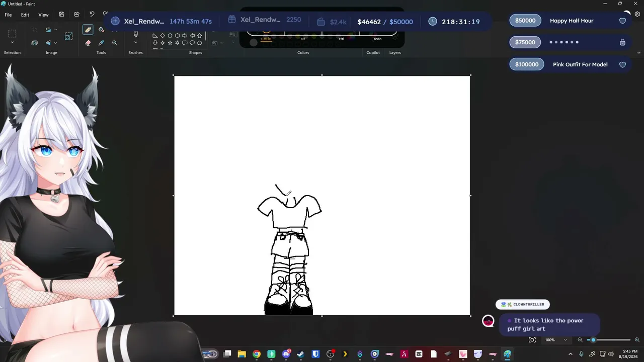Click the Remove background icon
The width and height of the screenshot is (644, 362).
pyautogui.click(x=34, y=43)
